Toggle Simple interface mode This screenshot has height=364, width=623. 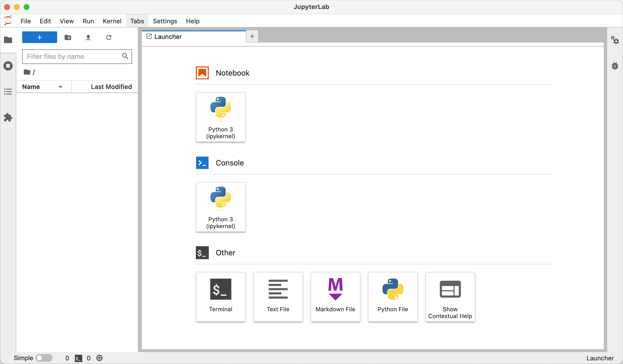click(x=44, y=358)
